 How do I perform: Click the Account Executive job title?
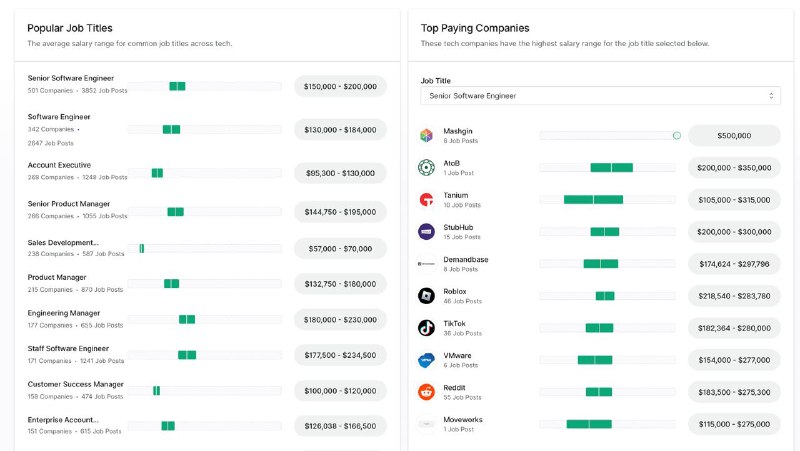point(59,165)
